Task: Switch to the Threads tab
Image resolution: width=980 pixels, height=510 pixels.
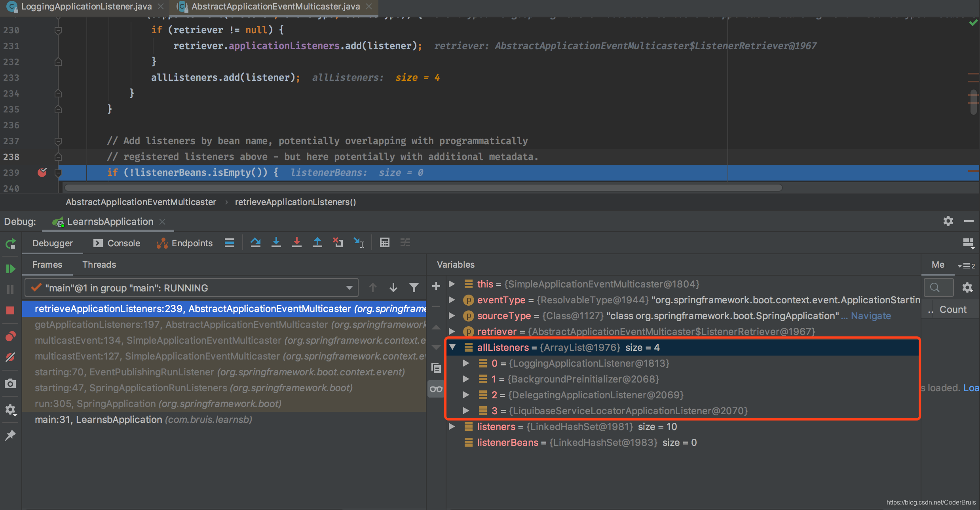Action: point(99,265)
